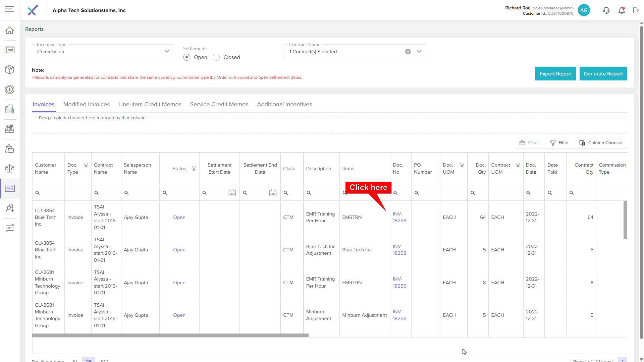Select the Open settlement radio button
Image resolution: width=644 pixels, height=362 pixels.
click(x=187, y=57)
